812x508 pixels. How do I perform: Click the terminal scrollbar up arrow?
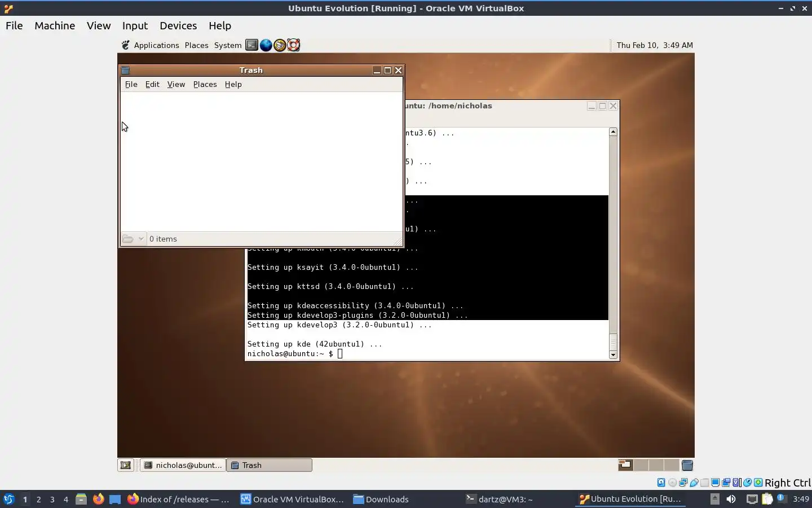coord(613,132)
